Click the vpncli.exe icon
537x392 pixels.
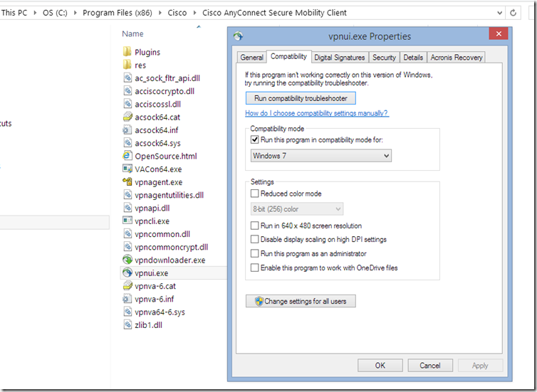(127, 221)
